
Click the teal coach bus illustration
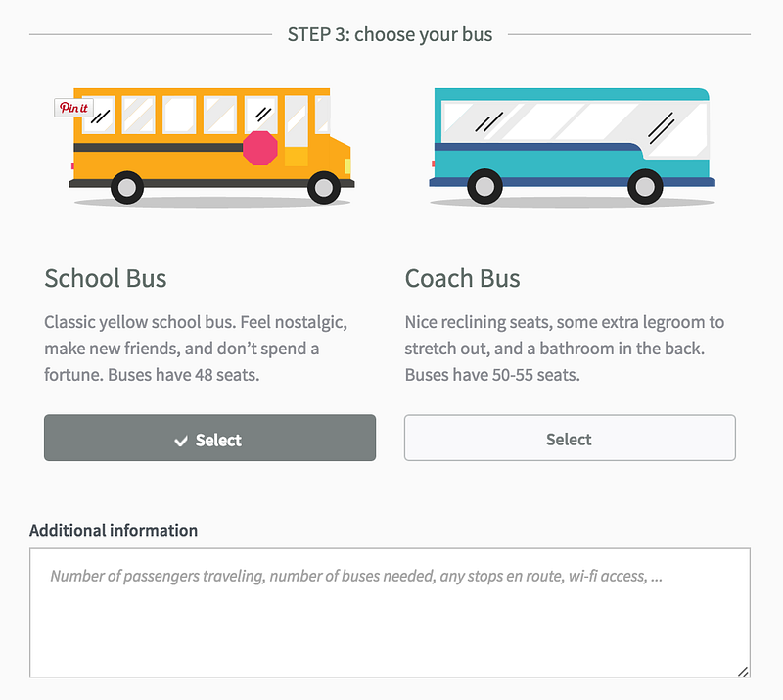573,147
